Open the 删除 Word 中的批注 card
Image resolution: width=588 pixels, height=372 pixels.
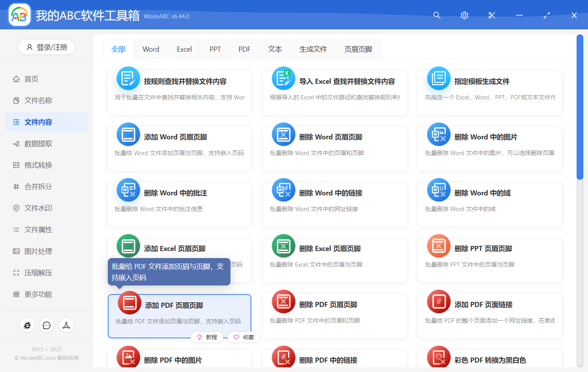tap(180, 204)
